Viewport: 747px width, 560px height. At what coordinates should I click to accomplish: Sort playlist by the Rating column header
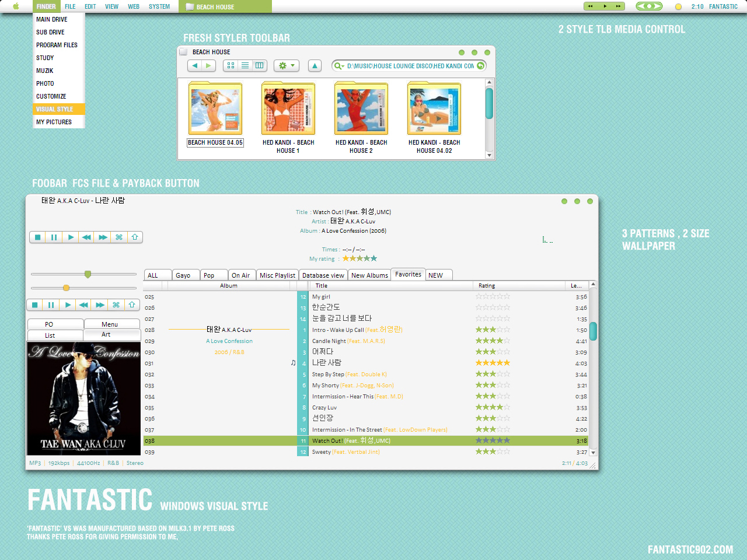click(519, 286)
